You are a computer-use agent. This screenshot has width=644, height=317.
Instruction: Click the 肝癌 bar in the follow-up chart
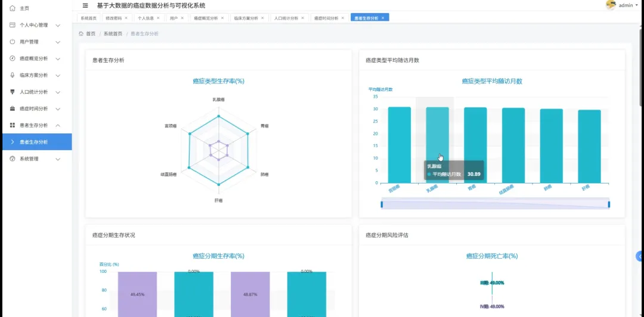coord(589,147)
